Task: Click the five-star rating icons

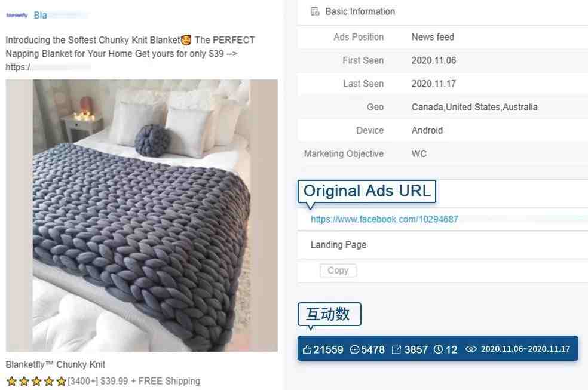Action: [x=36, y=382]
